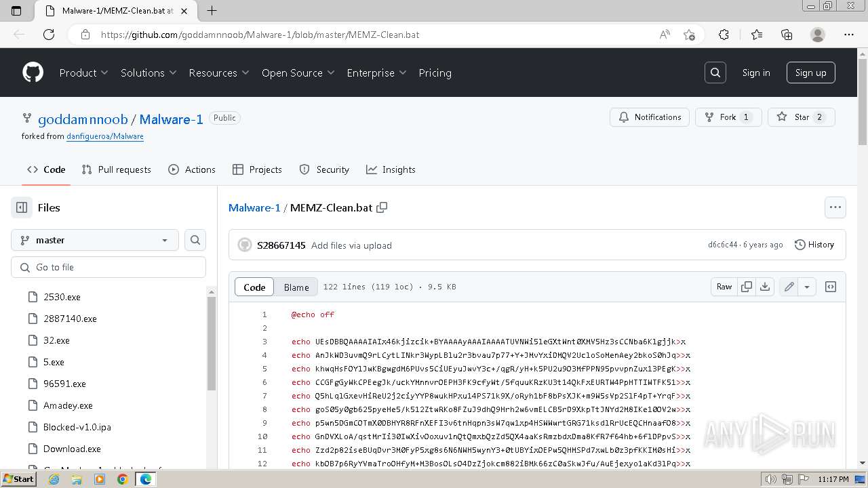Download the raw file icon

[x=765, y=287]
